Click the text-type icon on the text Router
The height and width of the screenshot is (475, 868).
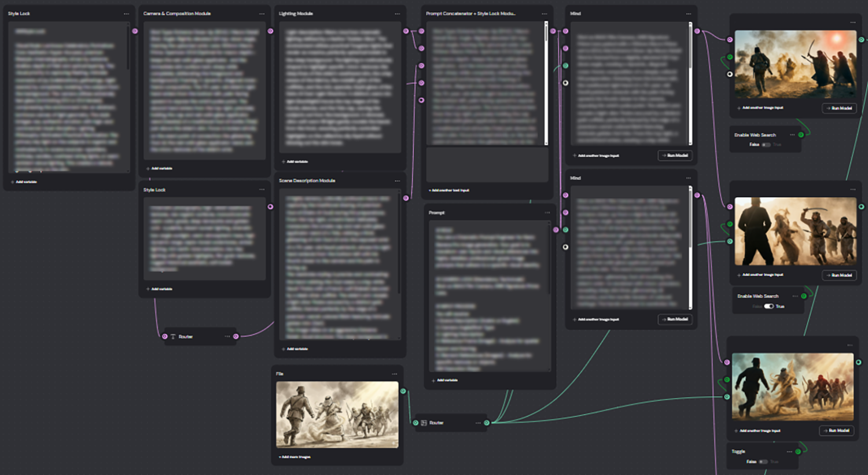pyautogui.click(x=173, y=336)
